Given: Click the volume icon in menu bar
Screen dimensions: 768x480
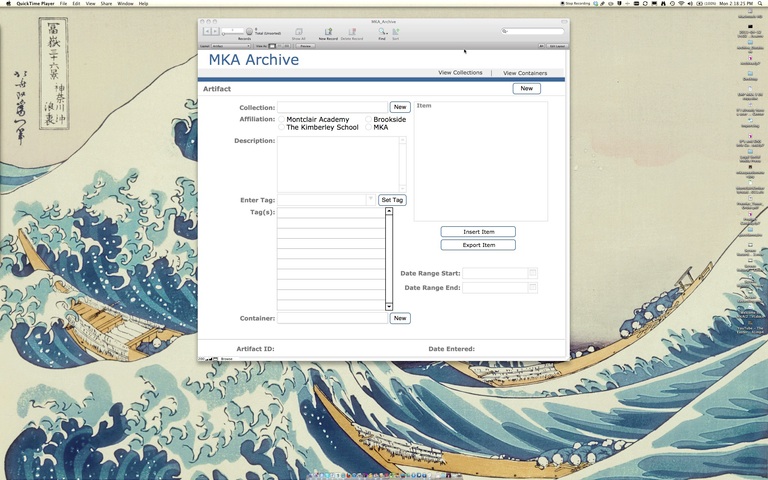Looking at the screenshot, I should point(690,3).
